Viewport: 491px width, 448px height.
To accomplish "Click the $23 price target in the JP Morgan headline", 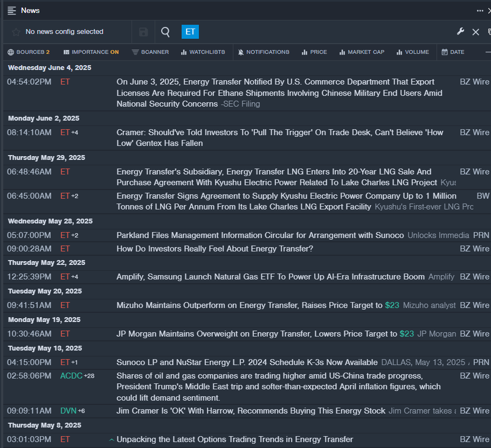I will 407,334.
